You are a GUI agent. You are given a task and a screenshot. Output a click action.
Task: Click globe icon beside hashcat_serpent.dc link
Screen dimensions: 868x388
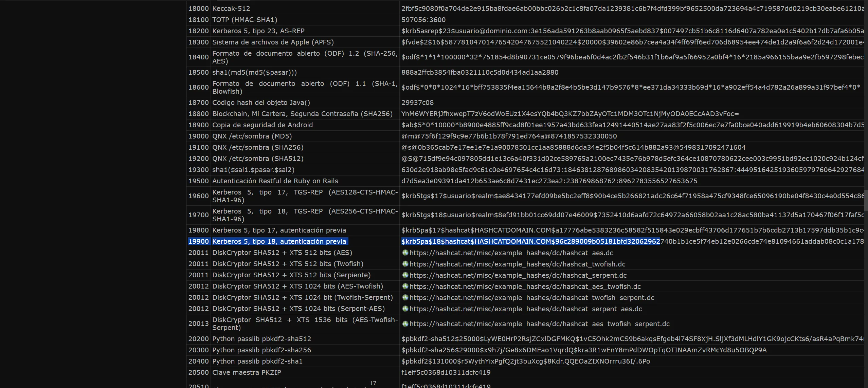coord(405,275)
